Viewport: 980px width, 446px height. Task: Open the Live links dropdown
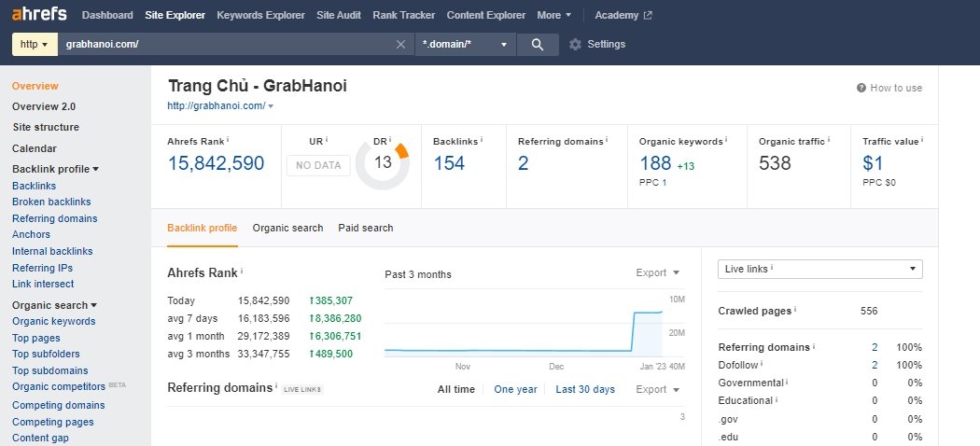[820, 270]
